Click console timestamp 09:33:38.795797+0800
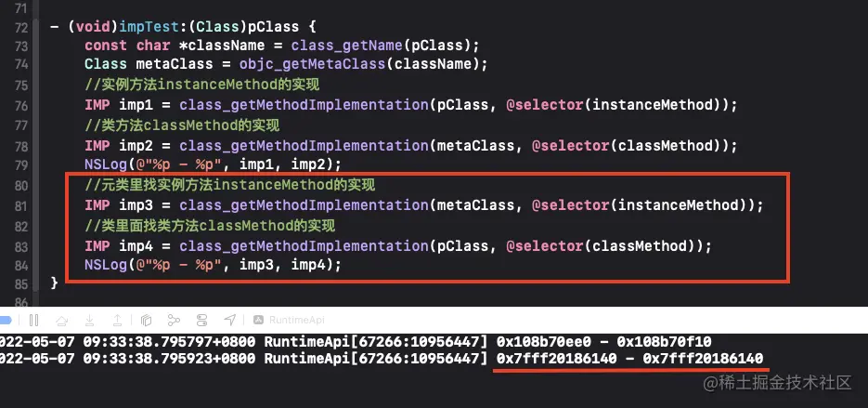This screenshot has width=868, height=408. pos(169,341)
